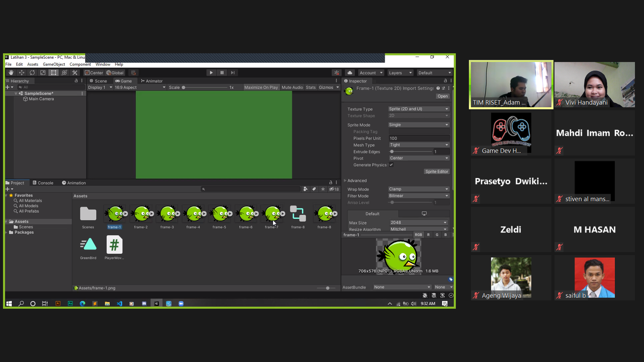
Task: Click the Pixels Per Unit field
Action: click(419, 138)
